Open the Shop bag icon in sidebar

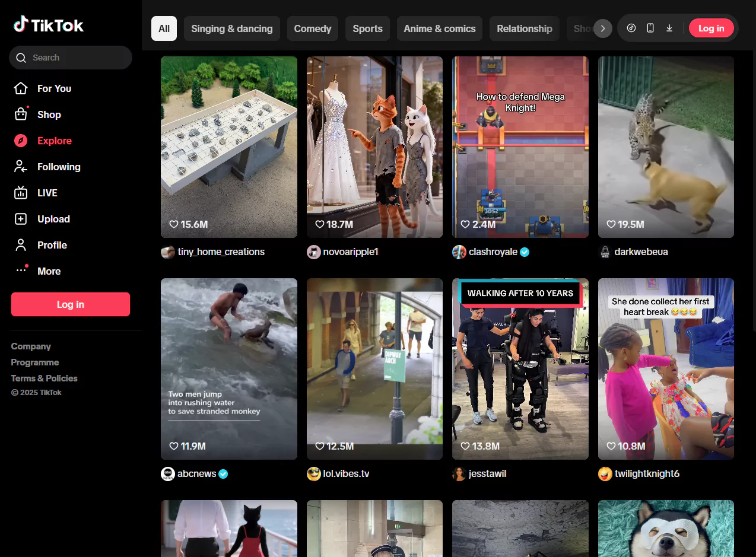coord(21,114)
